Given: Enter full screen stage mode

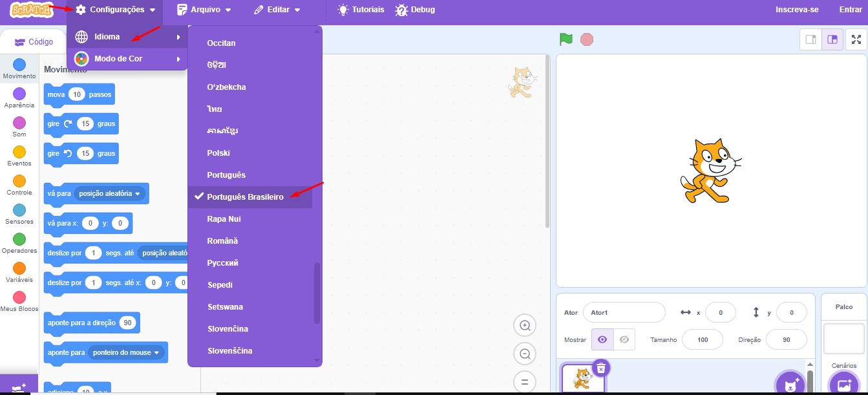Looking at the screenshot, I should coord(856,39).
